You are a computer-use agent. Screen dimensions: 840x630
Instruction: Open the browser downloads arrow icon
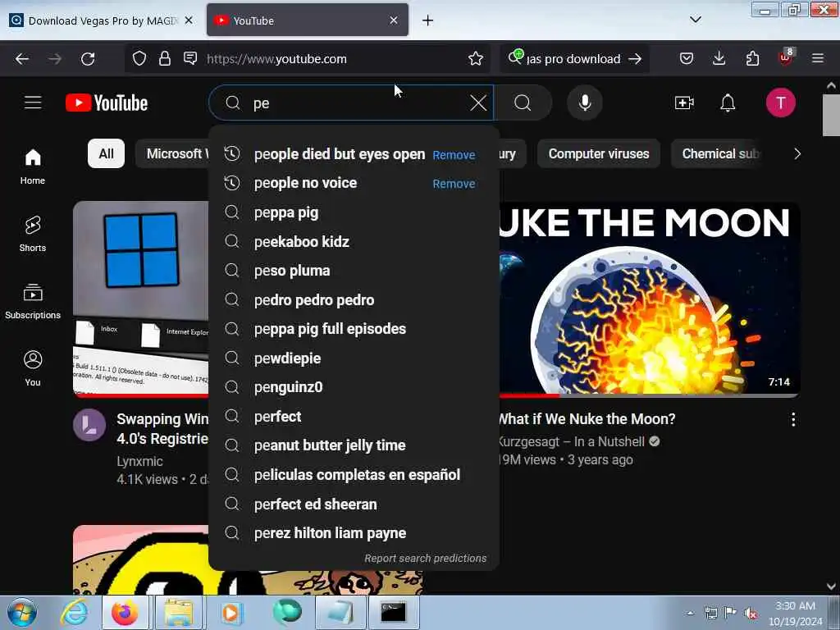719,58
